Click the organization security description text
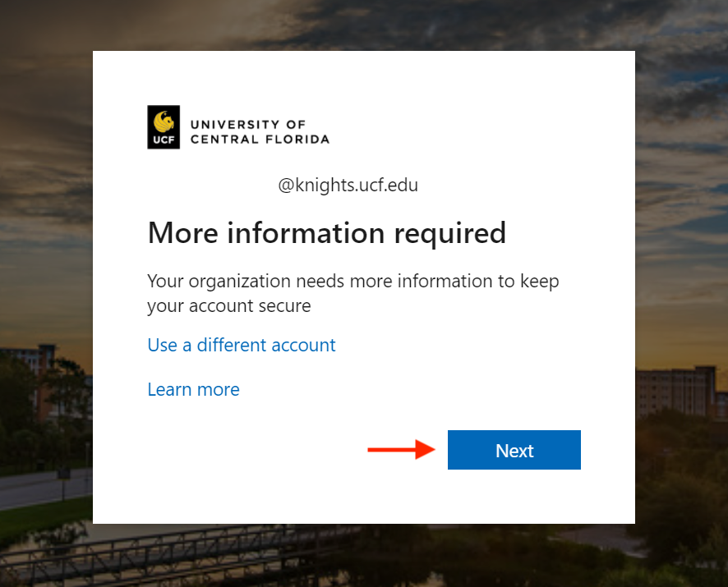 (352, 293)
